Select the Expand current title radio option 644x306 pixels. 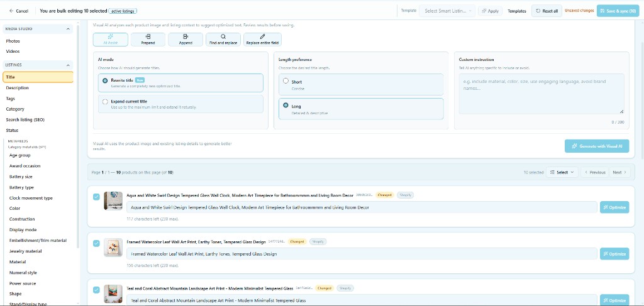(105, 102)
